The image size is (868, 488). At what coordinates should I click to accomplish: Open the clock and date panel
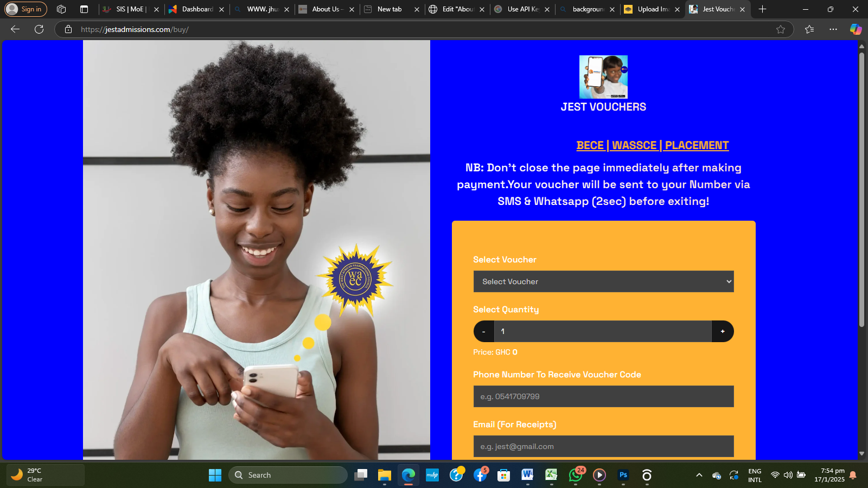click(829, 475)
